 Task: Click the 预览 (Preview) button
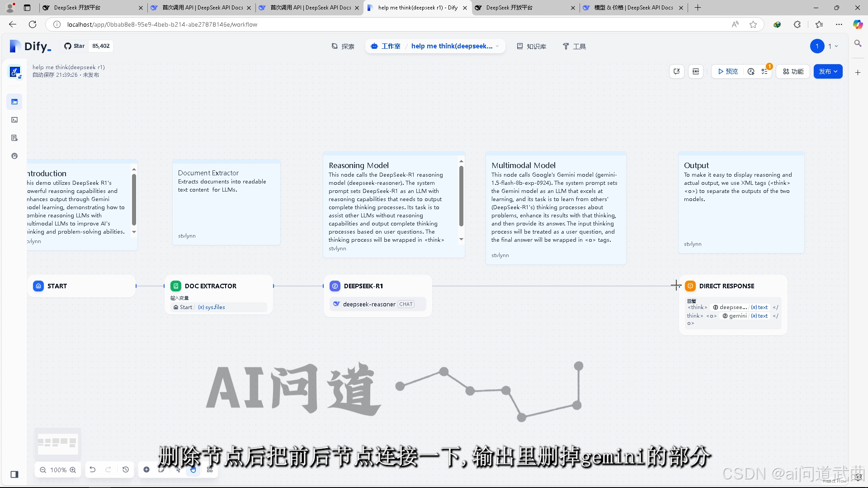pos(727,71)
